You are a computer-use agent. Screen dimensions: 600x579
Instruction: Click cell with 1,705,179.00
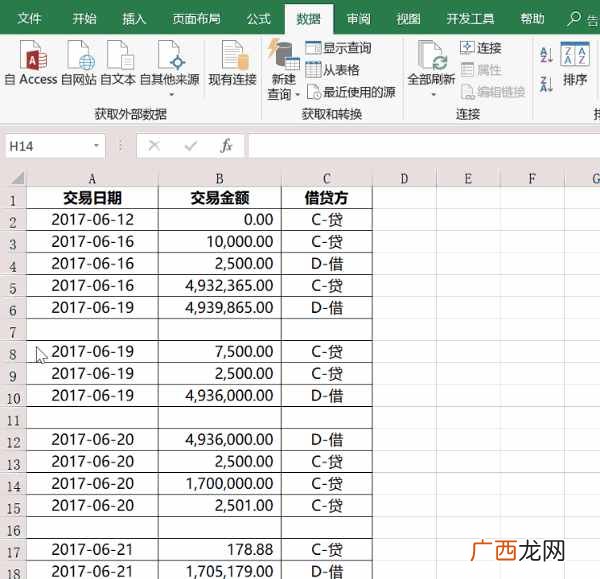[220, 570]
